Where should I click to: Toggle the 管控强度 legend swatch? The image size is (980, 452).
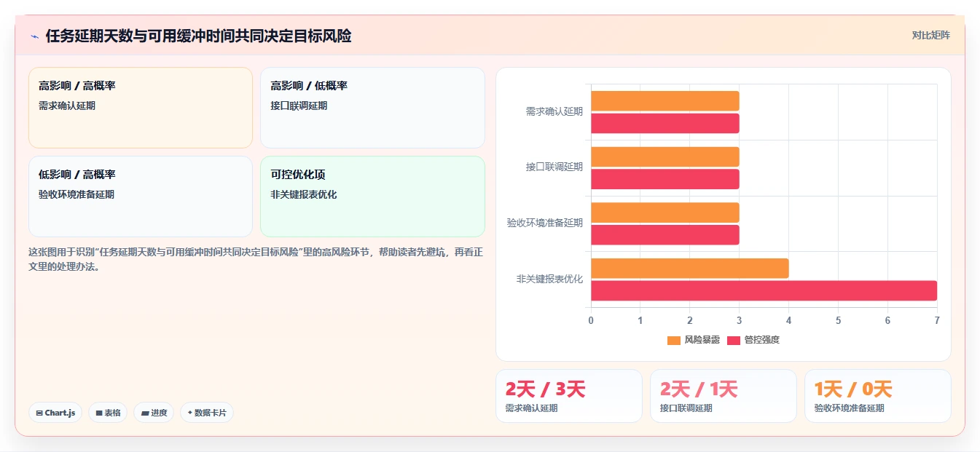(x=734, y=341)
